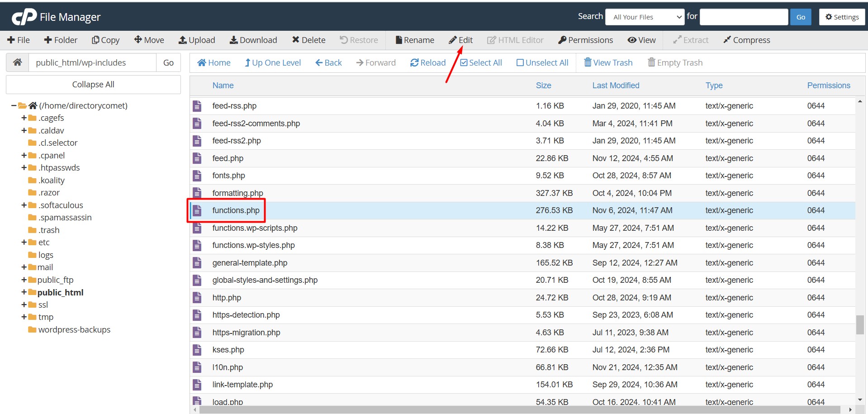The width and height of the screenshot is (868, 414).
Task: Click the cPanel logo icon
Action: [x=24, y=17]
